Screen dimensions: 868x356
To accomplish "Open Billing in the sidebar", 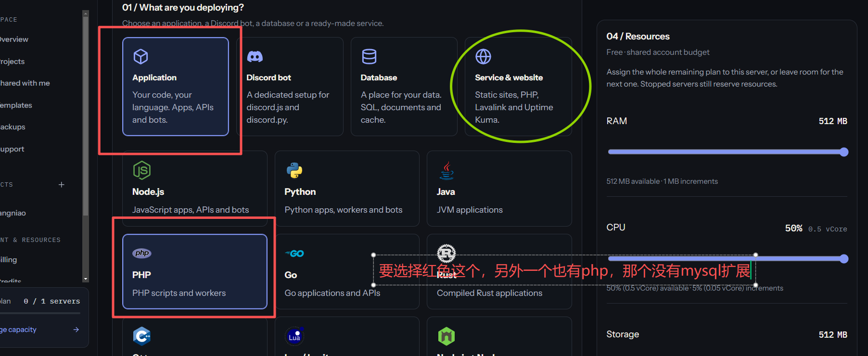I will coord(8,260).
